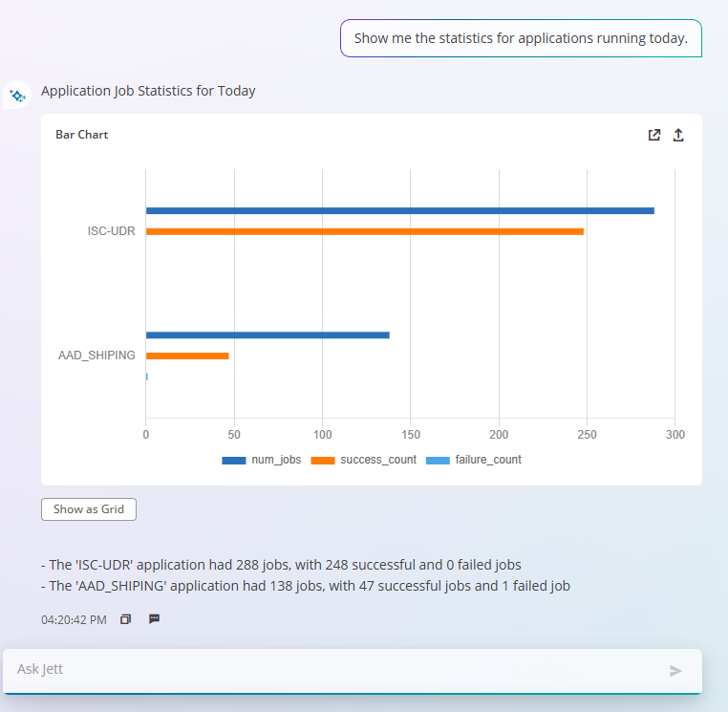Click the user message about today's statistics
This screenshot has height=712, width=728.
(x=521, y=38)
